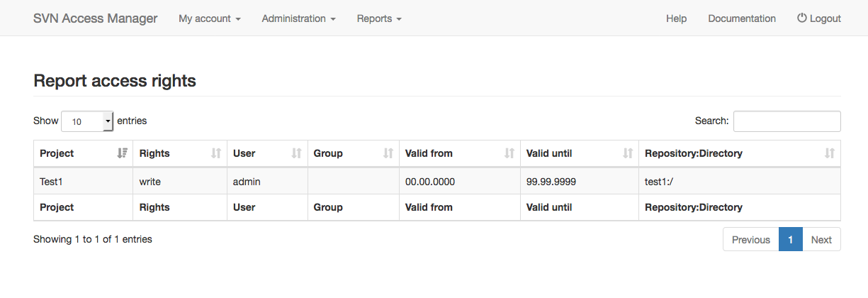This screenshot has width=868, height=298.
Task: Sort by Repository:Directory arrows icon
Action: tap(830, 153)
